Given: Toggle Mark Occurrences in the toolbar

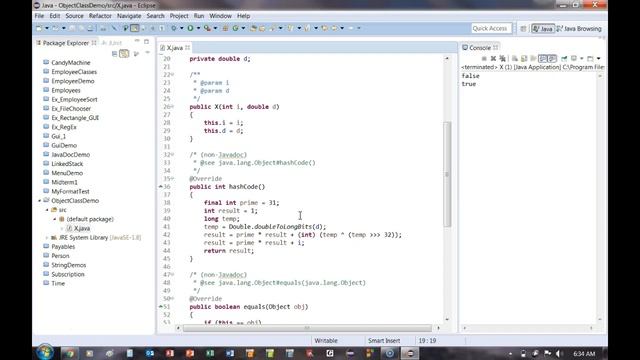Looking at the screenshot, I should [x=134, y=28].
